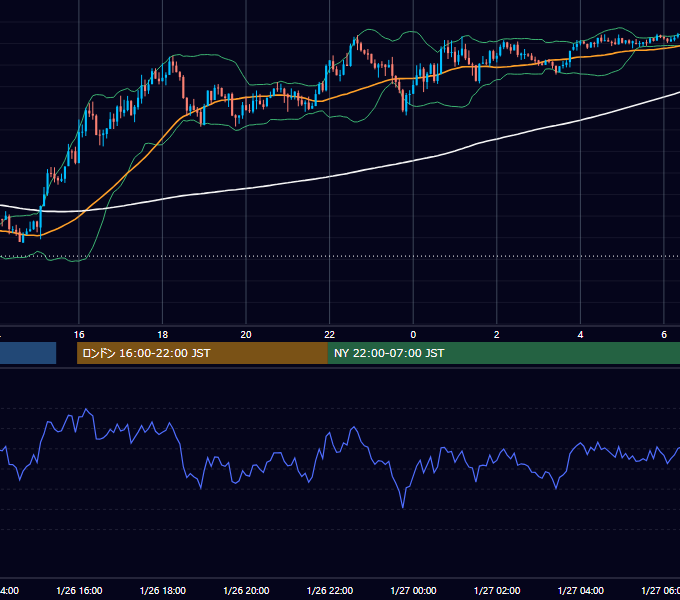Click the 2 hour axis label
The width and height of the screenshot is (680, 600).
[x=497, y=335]
